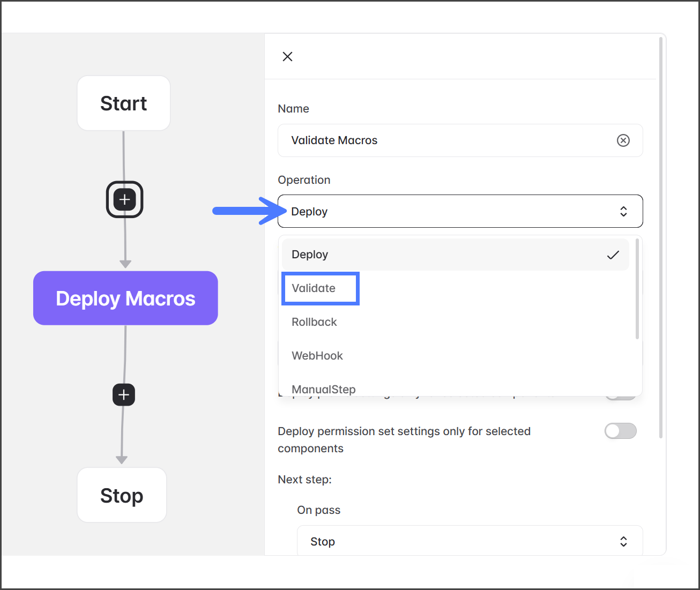Choose ManualStep operation option
700x590 pixels.
(x=324, y=389)
